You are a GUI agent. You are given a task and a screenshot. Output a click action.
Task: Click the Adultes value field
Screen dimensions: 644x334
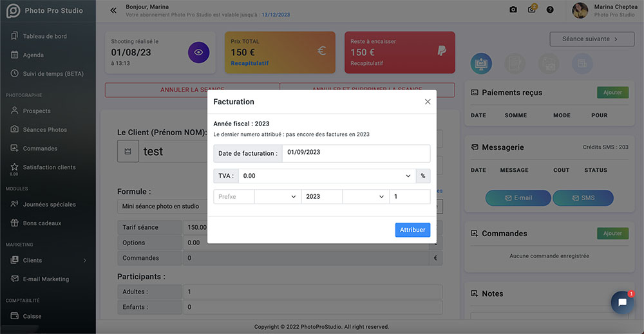point(312,292)
